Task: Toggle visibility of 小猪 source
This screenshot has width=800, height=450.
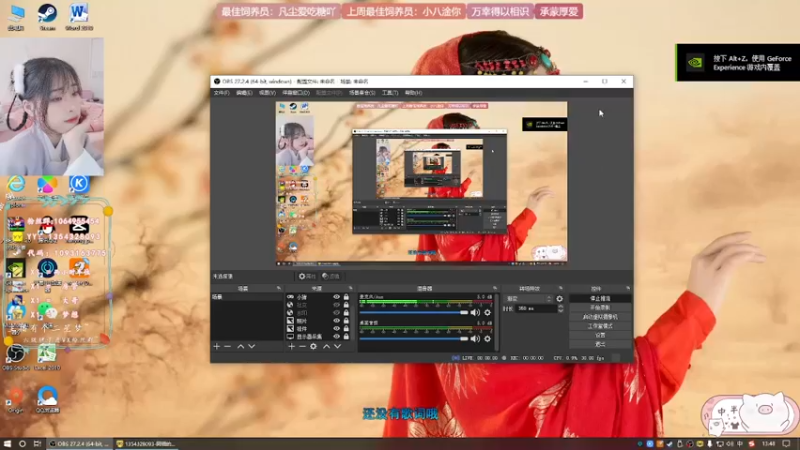Action: [x=336, y=297]
